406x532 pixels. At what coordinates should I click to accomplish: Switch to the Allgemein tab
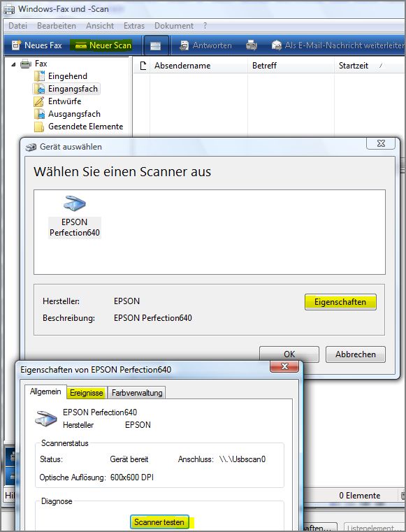45,391
